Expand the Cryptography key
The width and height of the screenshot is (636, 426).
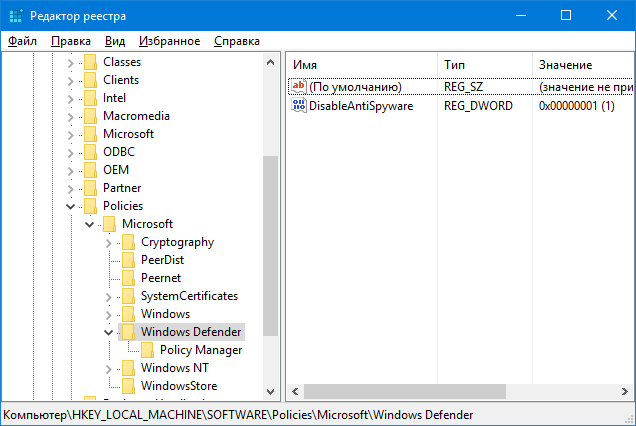coord(108,243)
